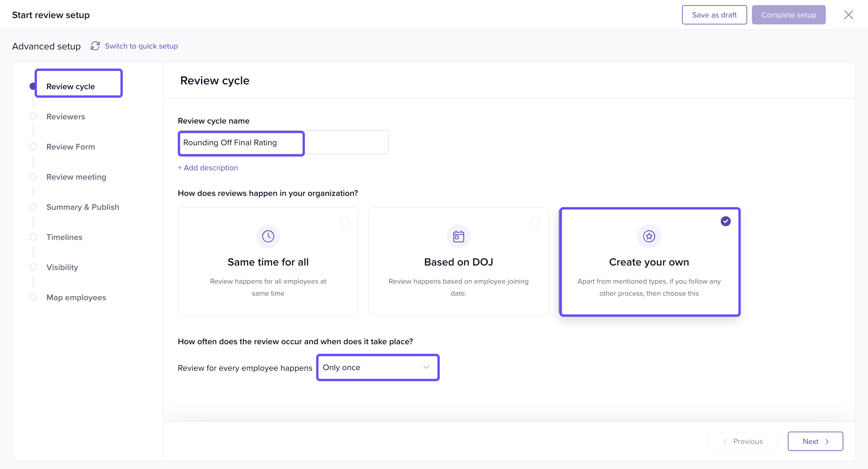Click the clock icon on Same time for all
The width and height of the screenshot is (868, 469).
(268, 236)
